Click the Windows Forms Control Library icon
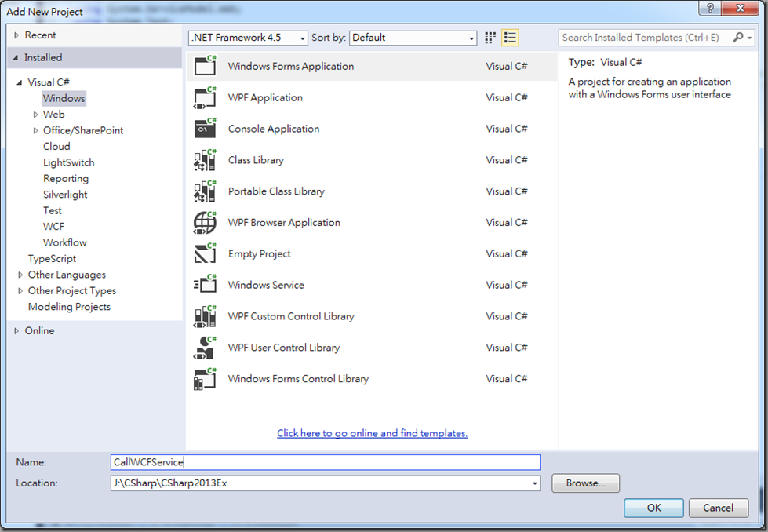Viewport: 768px width, 532px height. pos(205,379)
